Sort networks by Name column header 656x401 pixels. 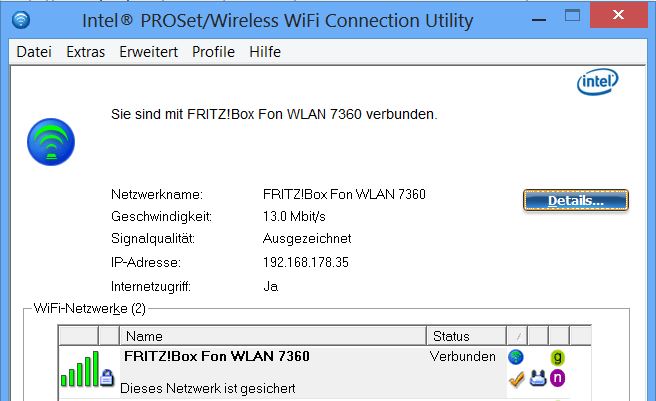273,336
